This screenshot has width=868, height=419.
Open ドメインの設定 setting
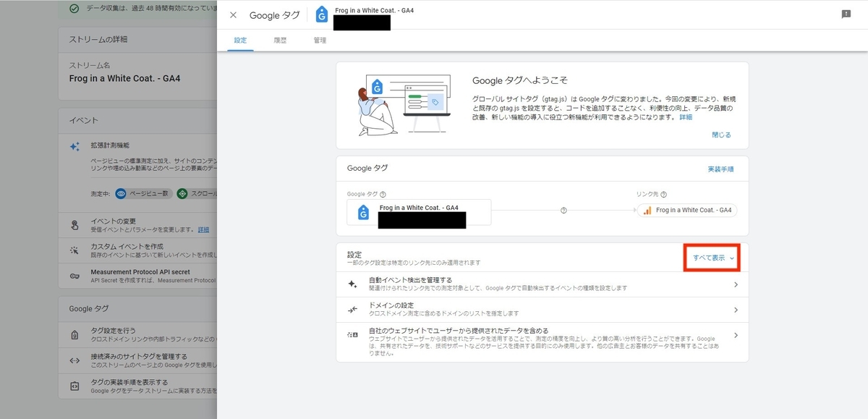[x=542, y=309]
